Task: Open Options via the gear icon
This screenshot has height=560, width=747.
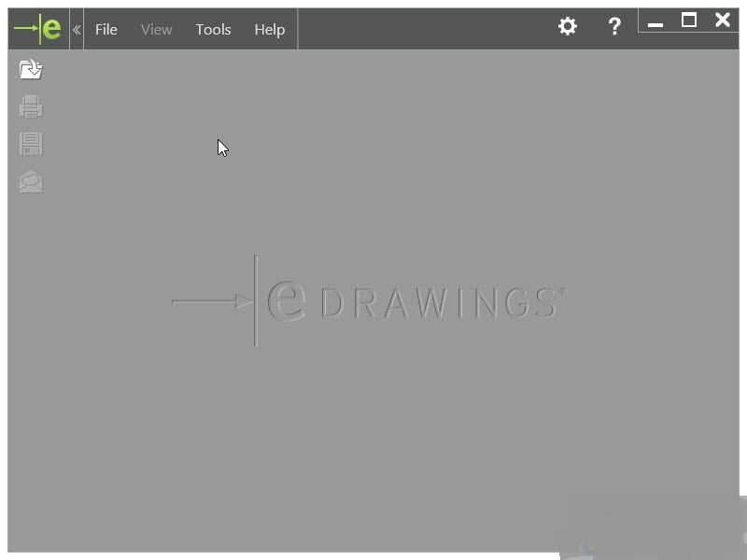Action: (567, 27)
